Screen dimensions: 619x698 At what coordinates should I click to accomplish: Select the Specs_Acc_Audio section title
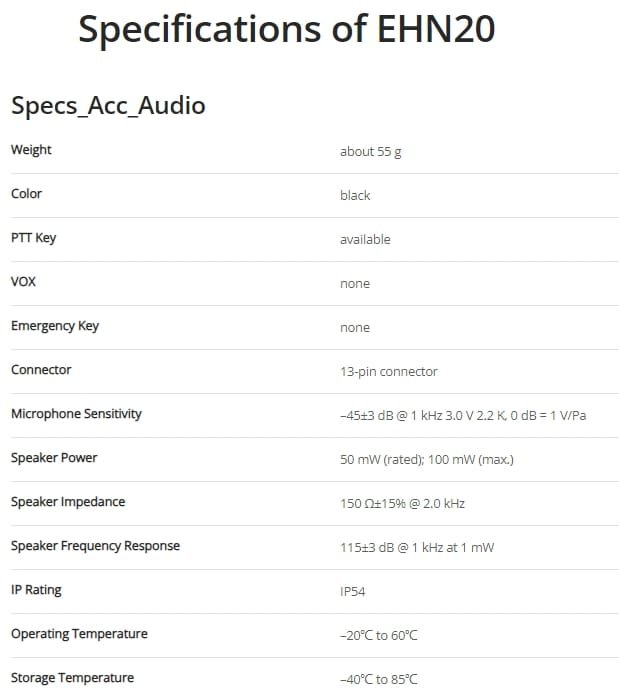coord(108,106)
